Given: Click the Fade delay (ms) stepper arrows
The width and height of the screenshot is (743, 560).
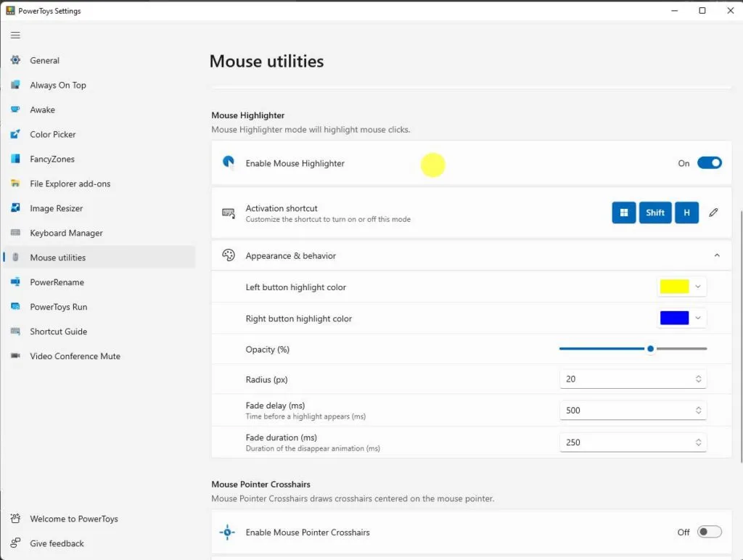Looking at the screenshot, I should (699, 411).
